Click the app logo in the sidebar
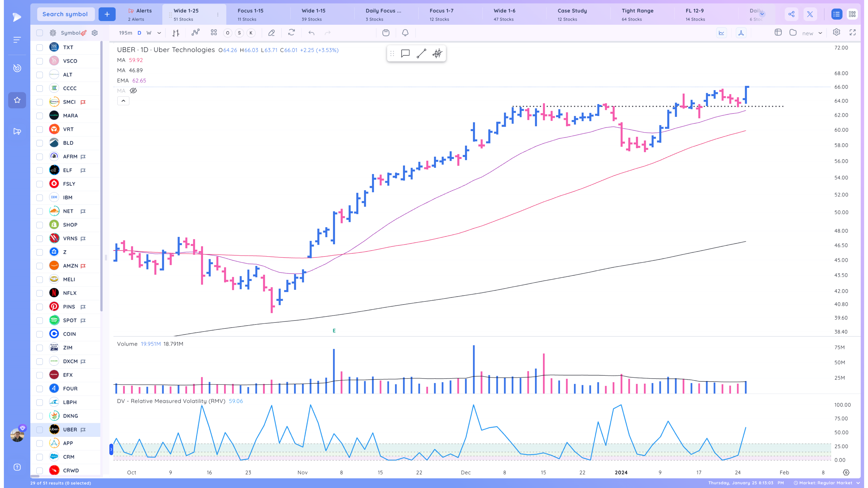Viewport: 868px width, 488px height. click(x=17, y=17)
